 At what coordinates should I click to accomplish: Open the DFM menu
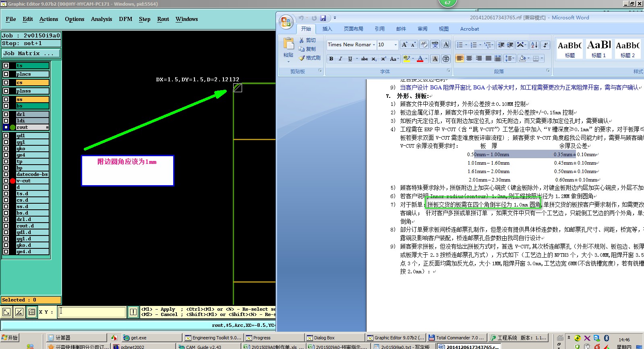click(126, 19)
